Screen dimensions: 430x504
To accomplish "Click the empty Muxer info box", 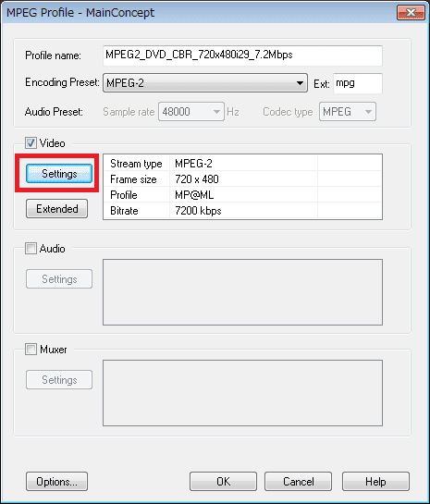I will (242, 393).
